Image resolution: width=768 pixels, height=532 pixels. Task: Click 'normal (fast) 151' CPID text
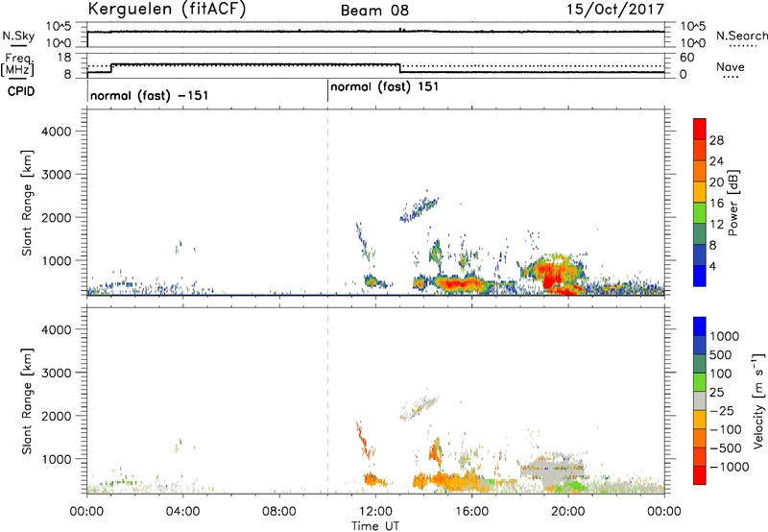[385, 87]
